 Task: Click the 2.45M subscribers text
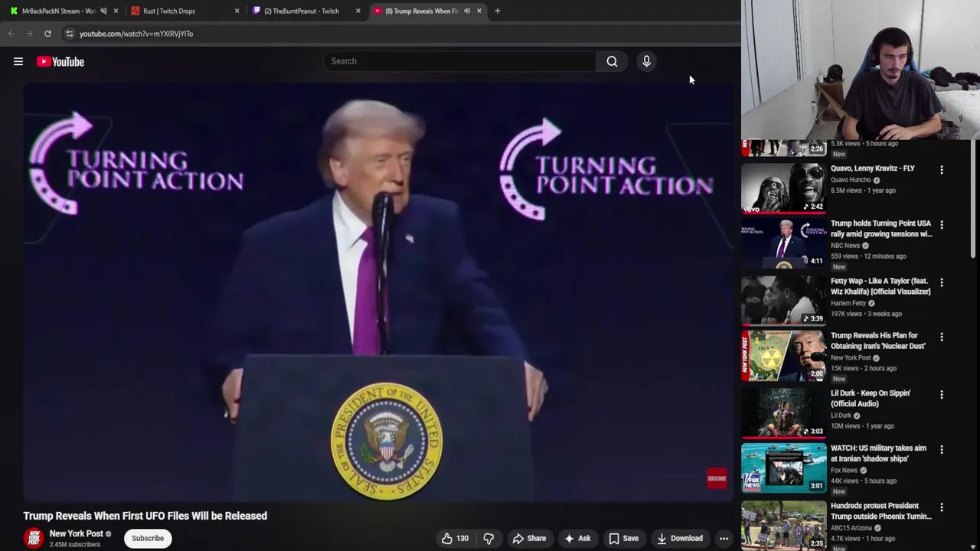click(x=75, y=545)
